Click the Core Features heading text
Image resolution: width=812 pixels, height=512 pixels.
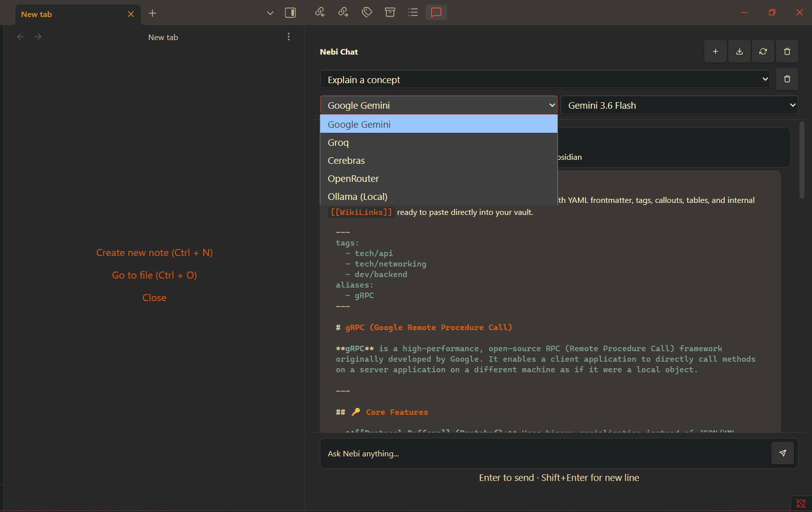(397, 412)
